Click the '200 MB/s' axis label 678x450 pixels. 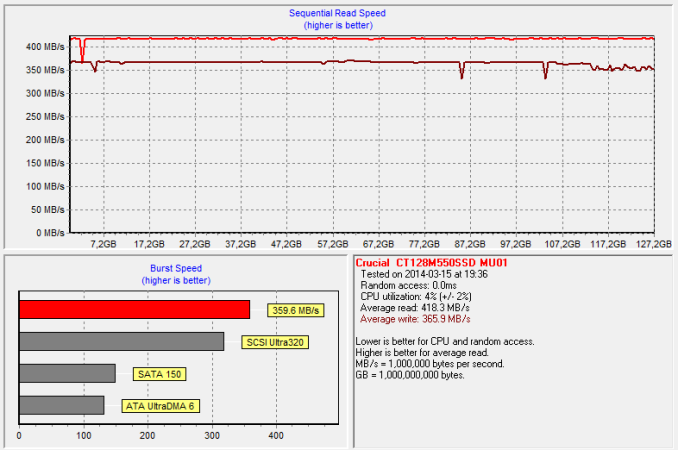pos(45,140)
